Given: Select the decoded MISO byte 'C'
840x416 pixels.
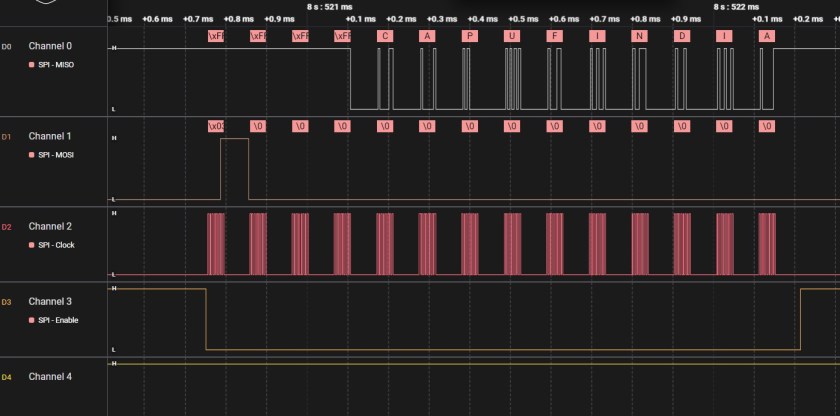Looking at the screenshot, I should [385, 36].
